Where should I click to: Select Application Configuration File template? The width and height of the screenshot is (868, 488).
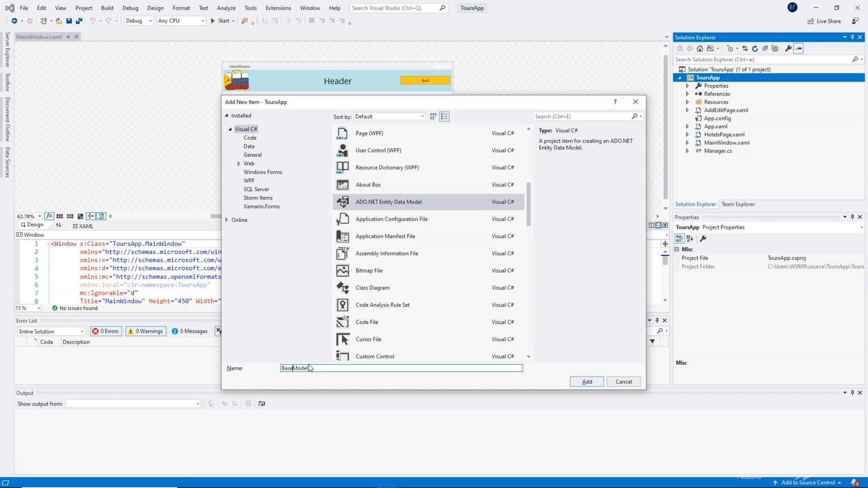click(428, 219)
